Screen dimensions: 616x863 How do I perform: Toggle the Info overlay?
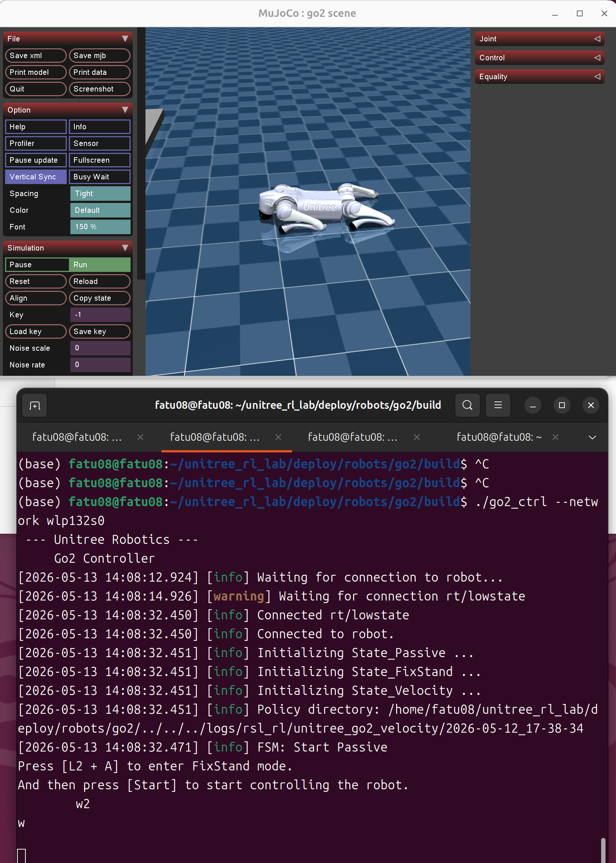(x=99, y=127)
